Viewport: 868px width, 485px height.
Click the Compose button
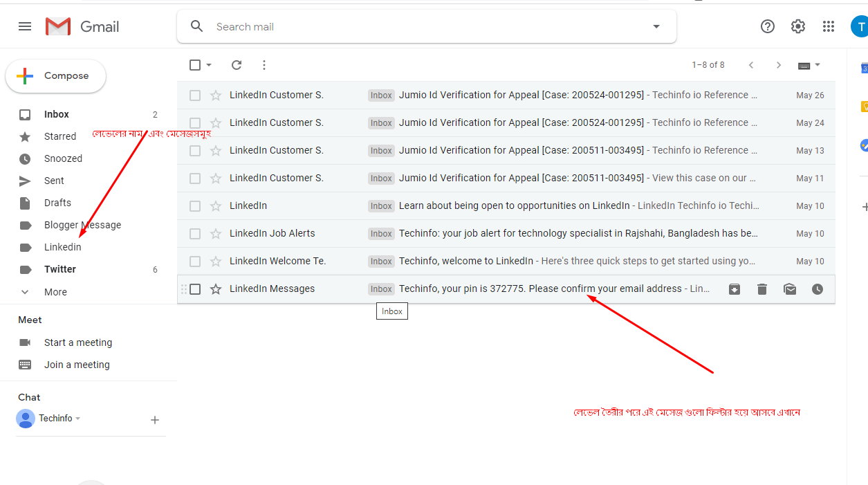pos(56,76)
